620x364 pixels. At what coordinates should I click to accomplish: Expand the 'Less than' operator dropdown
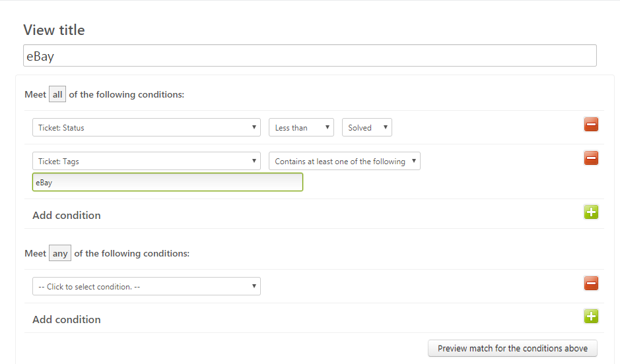click(301, 127)
